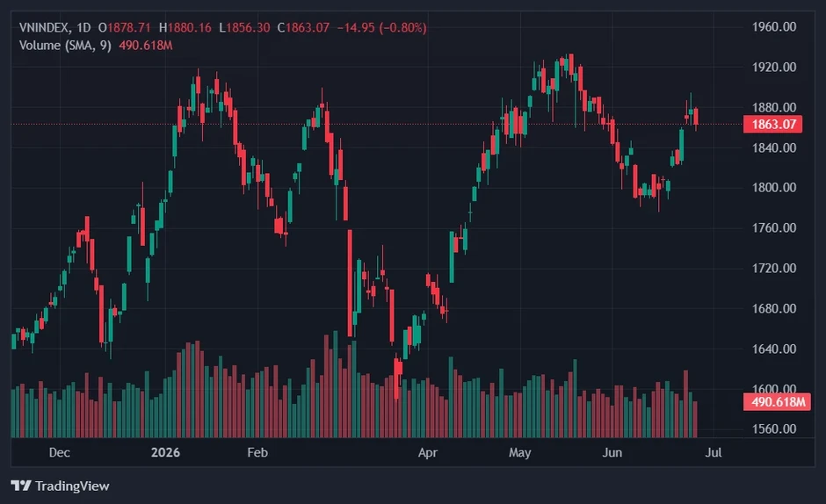This screenshot has width=826, height=504.
Task: Click the volume value 490.618M in legend
Action: coord(146,46)
